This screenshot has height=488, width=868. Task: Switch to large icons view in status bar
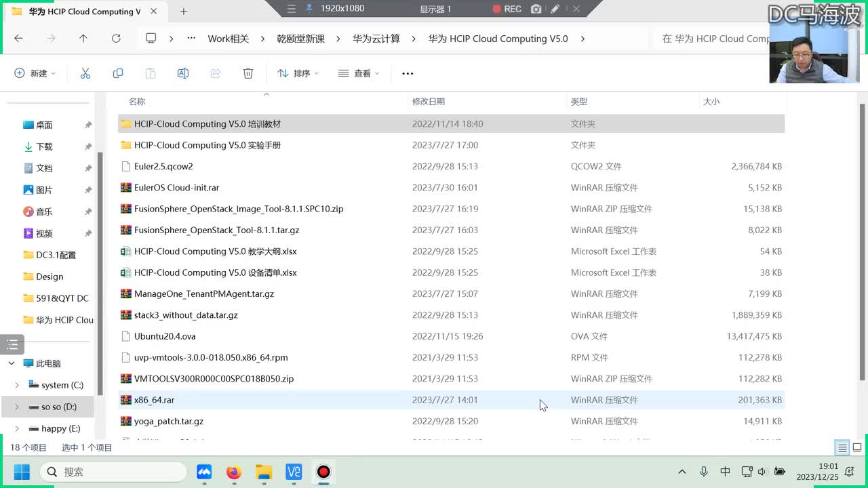tap(857, 448)
